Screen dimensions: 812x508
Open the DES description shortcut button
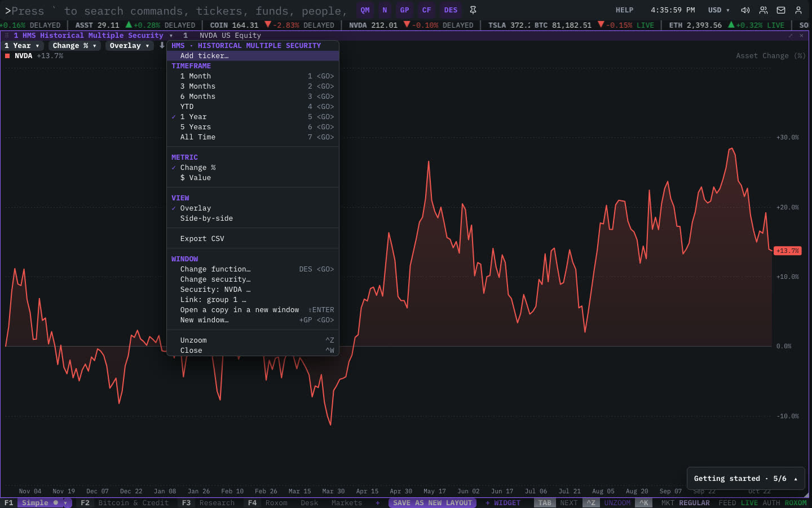pos(451,10)
